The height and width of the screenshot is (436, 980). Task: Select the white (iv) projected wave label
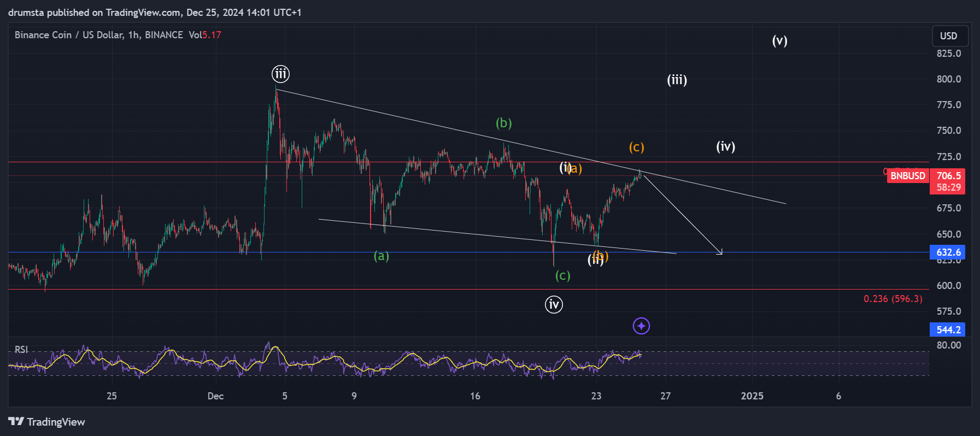tap(725, 146)
